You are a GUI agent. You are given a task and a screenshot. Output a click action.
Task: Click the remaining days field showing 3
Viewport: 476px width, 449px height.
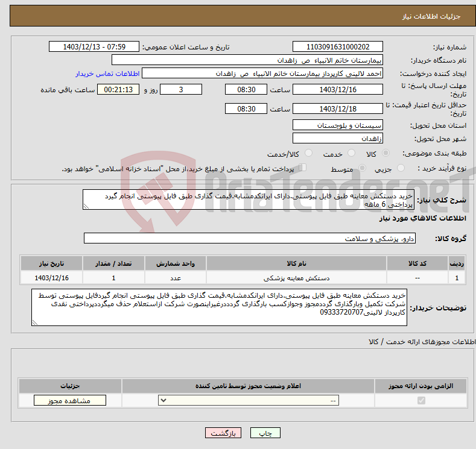tap(181, 90)
